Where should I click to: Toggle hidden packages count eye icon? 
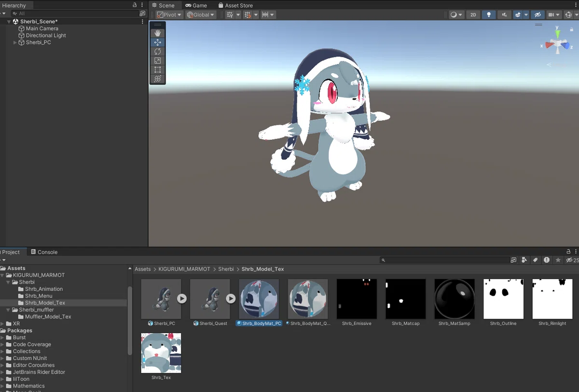[x=572, y=260]
